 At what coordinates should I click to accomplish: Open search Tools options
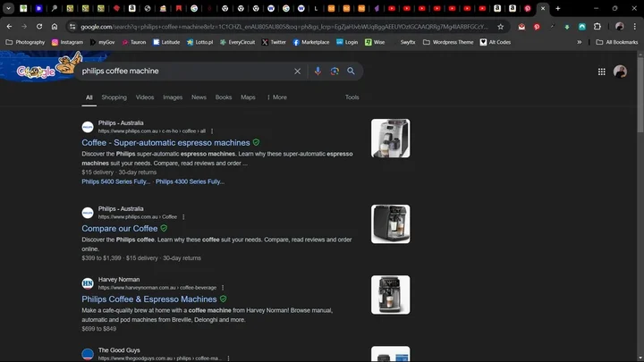(352, 97)
